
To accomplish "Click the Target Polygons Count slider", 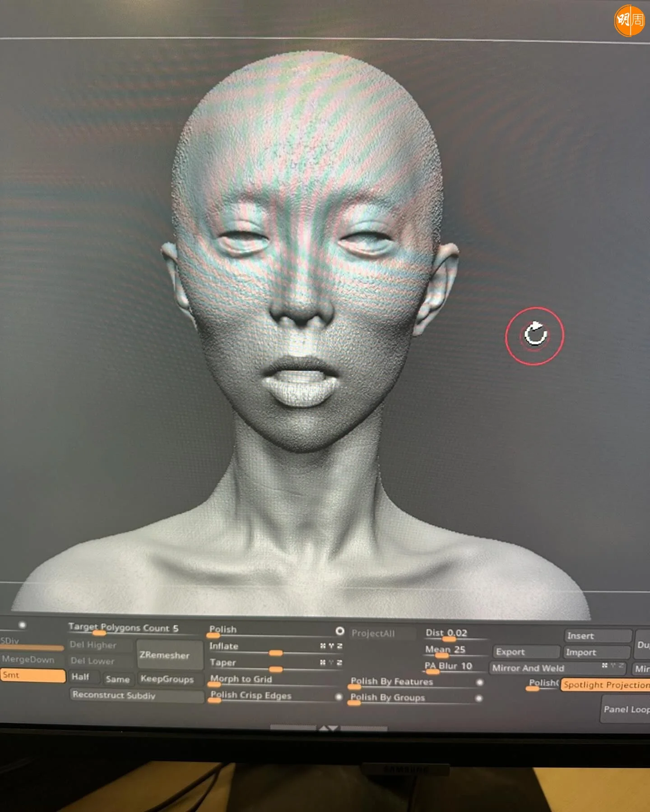I will tap(123, 628).
